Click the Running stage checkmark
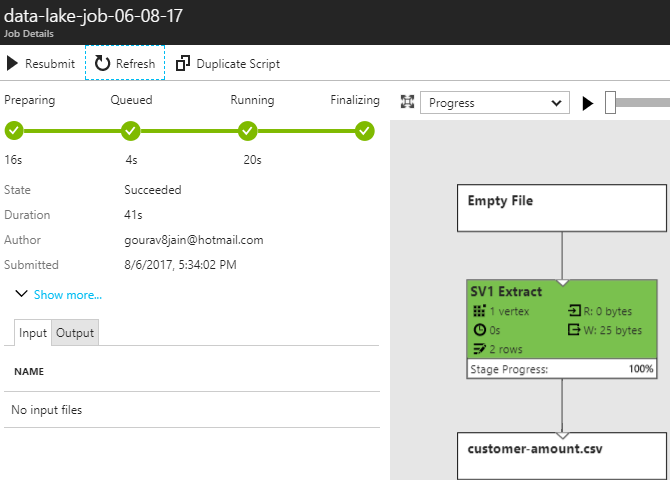Viewport: 670px width, 480px height. tap(248, 130)
